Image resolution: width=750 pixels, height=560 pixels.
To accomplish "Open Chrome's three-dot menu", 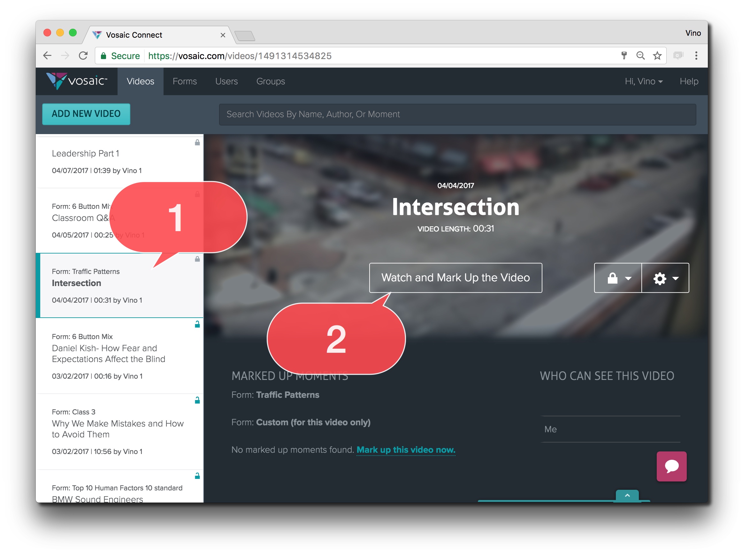I will [x=696, y=56].
